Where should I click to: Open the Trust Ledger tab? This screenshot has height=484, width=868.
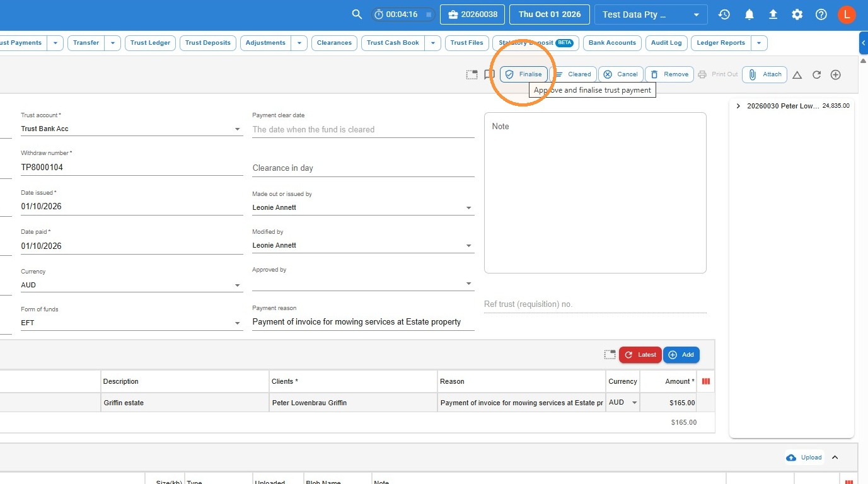(x=150, y=43)
